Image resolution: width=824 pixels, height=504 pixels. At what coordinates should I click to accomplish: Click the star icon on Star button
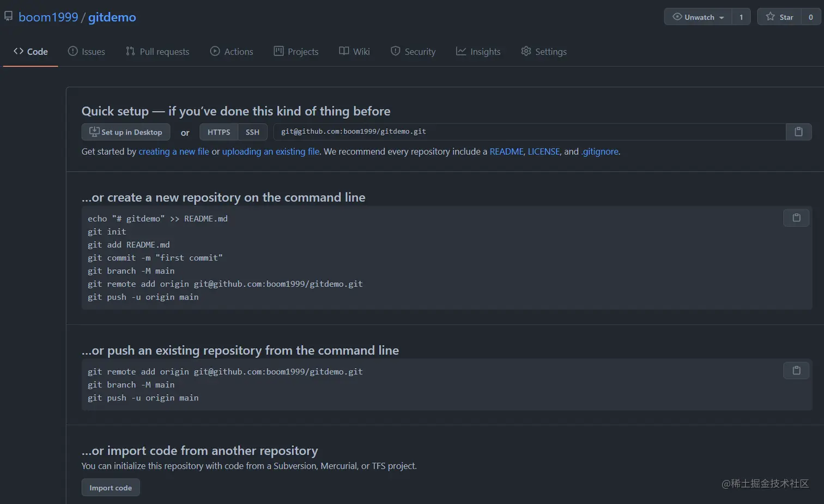[770, 17]
